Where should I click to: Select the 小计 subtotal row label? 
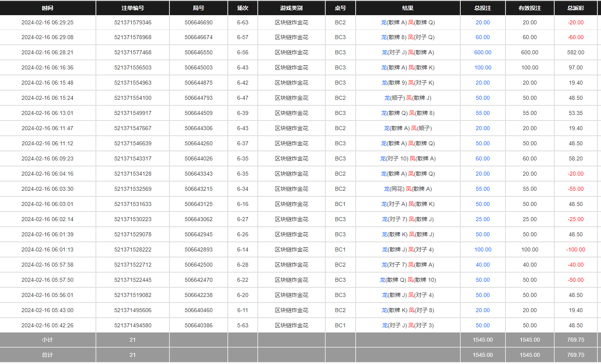pyautogui.click(x=48, y=340)
